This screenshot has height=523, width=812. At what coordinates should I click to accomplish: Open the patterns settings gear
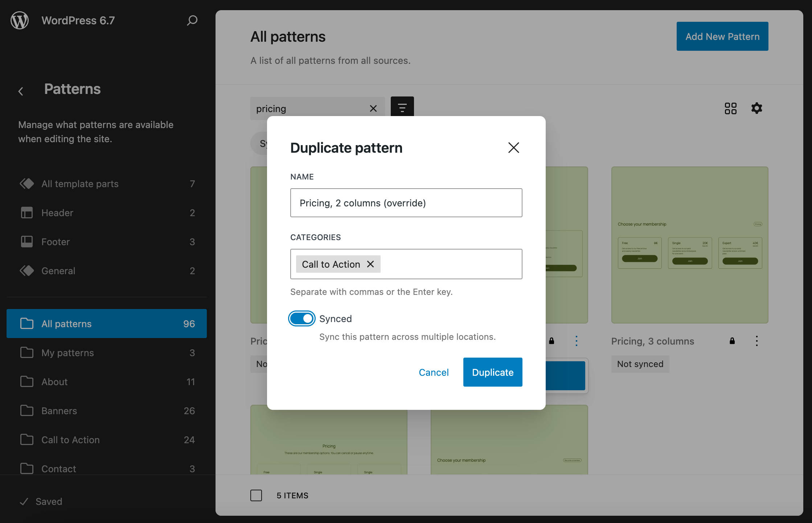(x=756, y=108)
